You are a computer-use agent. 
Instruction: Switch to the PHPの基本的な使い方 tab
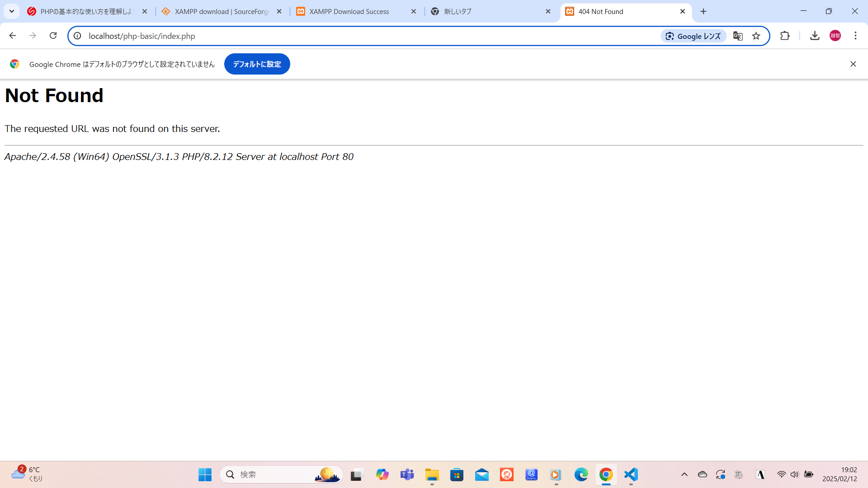[x=87, y=12]
